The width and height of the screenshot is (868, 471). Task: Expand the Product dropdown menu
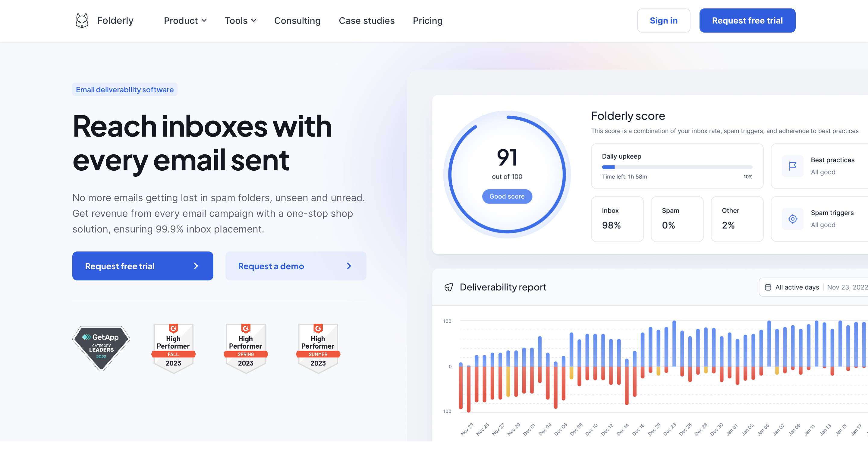coord(185,21)
